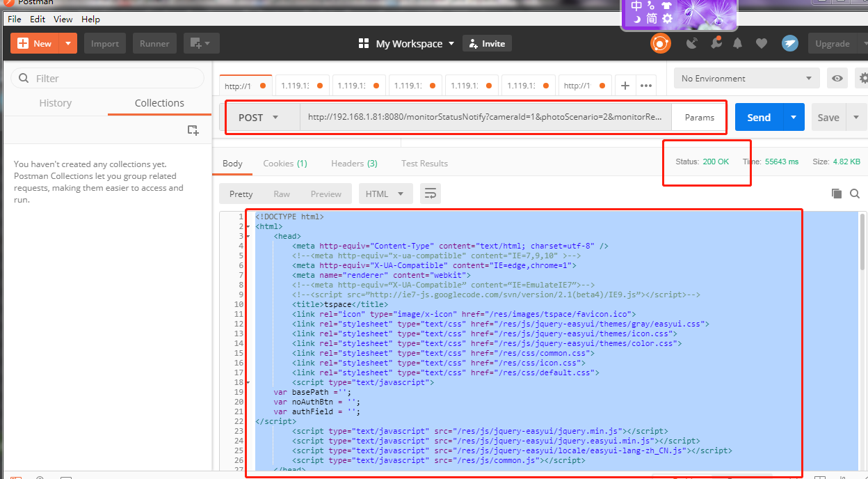The width and height of the screenshot is (868, 479).
Task: Open the My Workspace switcher
Action: [x=406, y=43]
